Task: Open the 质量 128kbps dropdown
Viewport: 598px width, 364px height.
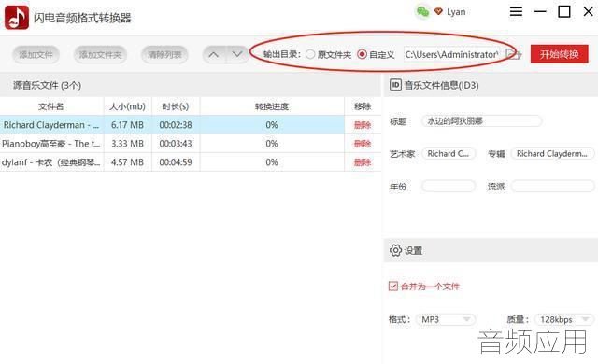Action: tap(564, 319)
